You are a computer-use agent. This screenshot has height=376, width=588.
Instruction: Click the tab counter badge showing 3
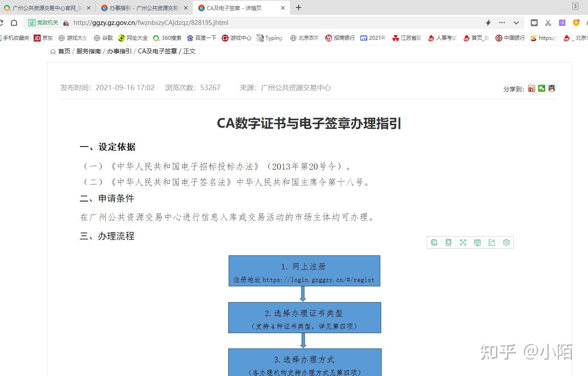click(575, 6)
